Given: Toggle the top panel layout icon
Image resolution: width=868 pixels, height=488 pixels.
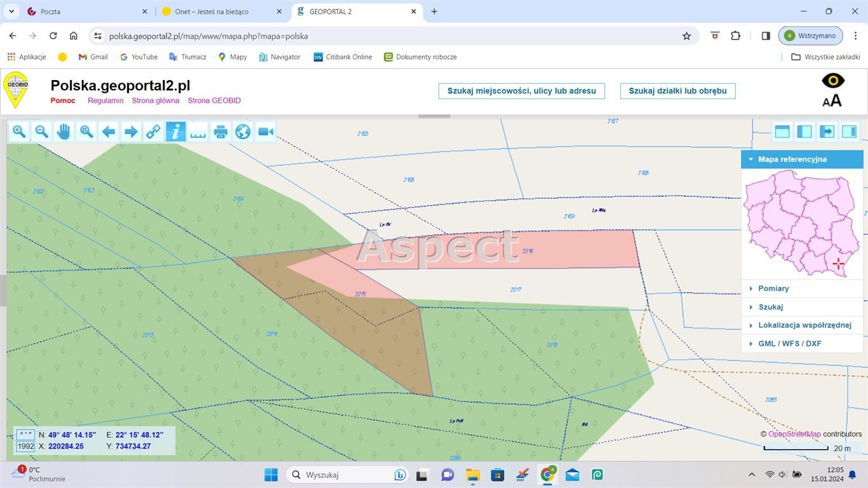Looking at the screenshot, I should tap(782, 132).
